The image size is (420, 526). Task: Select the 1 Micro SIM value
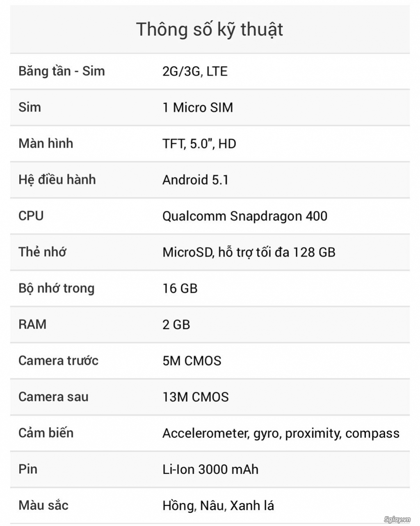coord(198,108)
